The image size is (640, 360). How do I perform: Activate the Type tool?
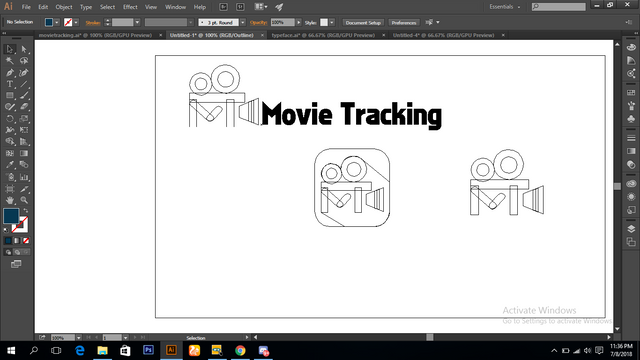click(10, 84)
